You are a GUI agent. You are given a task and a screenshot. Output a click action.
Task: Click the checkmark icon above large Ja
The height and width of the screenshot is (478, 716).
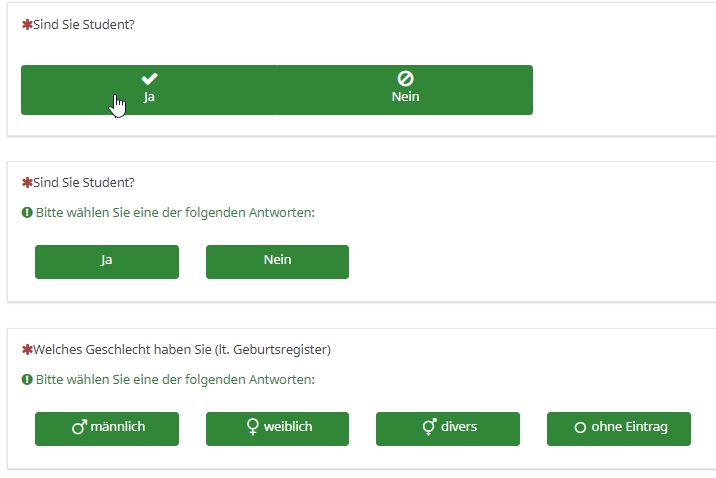149,78
